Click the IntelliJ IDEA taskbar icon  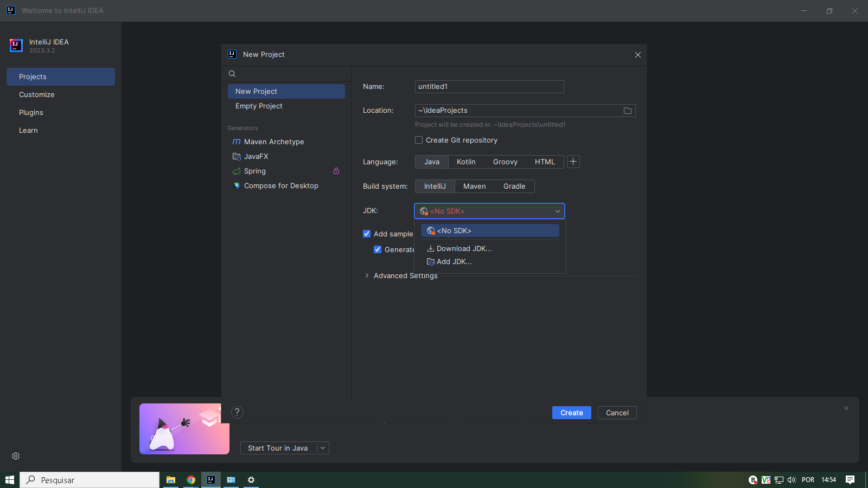tap(211, 480)
